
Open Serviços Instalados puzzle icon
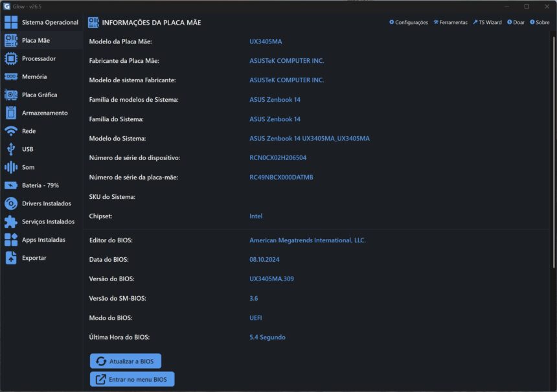[x=11, y=222]
